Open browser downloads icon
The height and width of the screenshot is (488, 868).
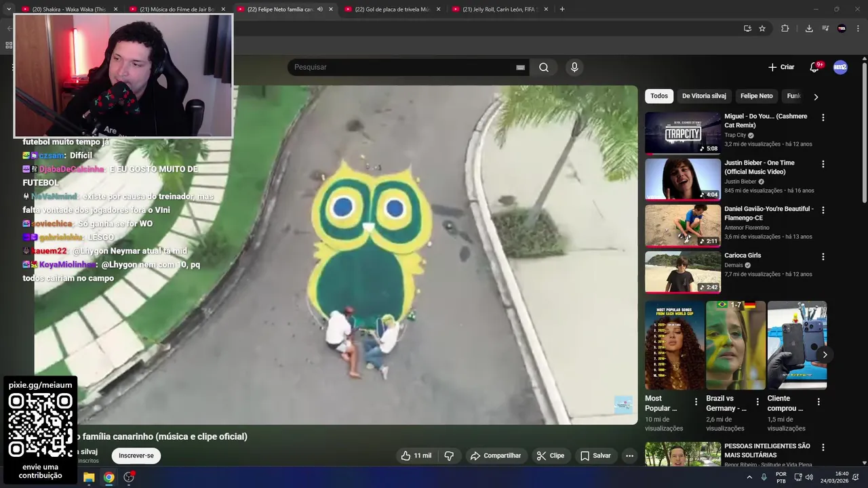(809, 28)
